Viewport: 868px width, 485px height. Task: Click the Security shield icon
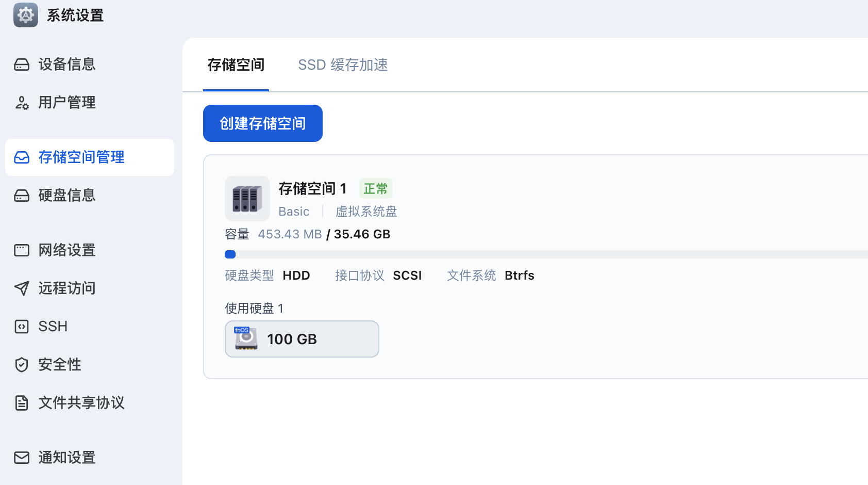tap(22, 365)
